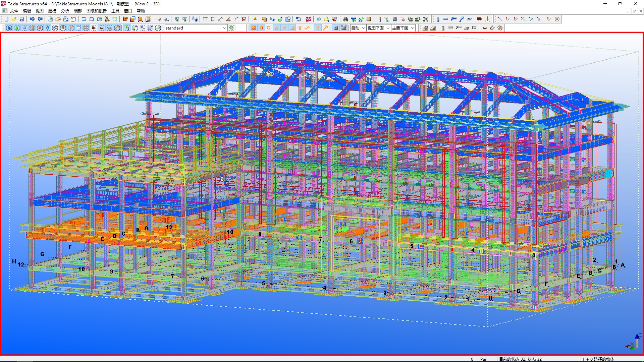Viewport: 644px width, 362px height.
Task: Expand the standard selection filter dropdown
Action: [x=224, y=28]
